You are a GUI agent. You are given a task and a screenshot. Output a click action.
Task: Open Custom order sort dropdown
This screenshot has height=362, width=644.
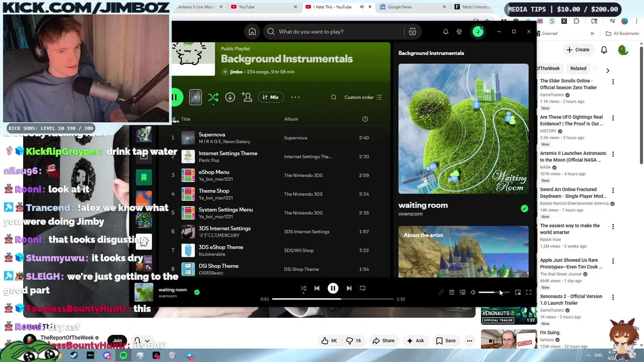(x=363, y=97)
